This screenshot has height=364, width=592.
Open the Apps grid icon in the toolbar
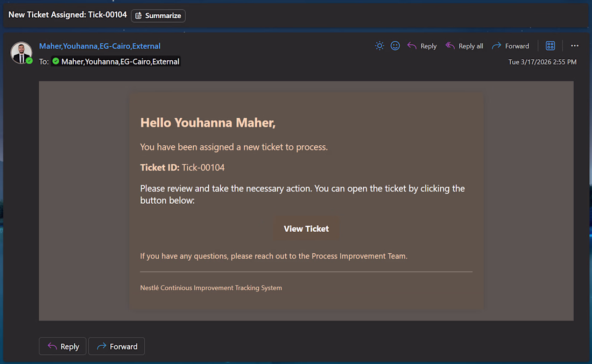tap(550, 46)
